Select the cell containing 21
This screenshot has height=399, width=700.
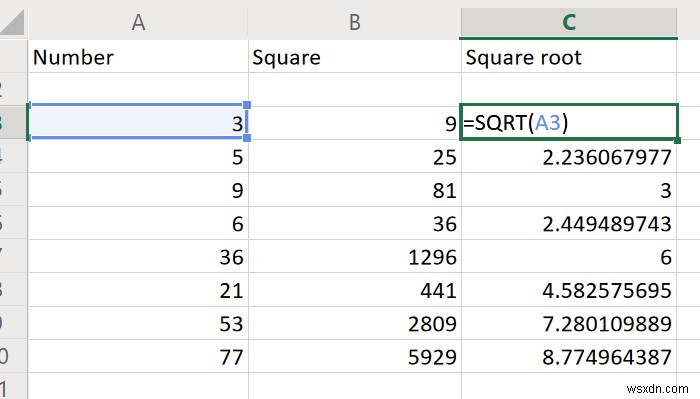point(138,290)
